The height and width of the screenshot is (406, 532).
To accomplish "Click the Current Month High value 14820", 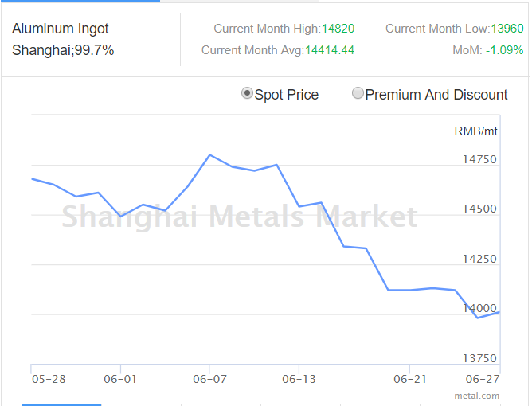I will (x=338, y=29).
